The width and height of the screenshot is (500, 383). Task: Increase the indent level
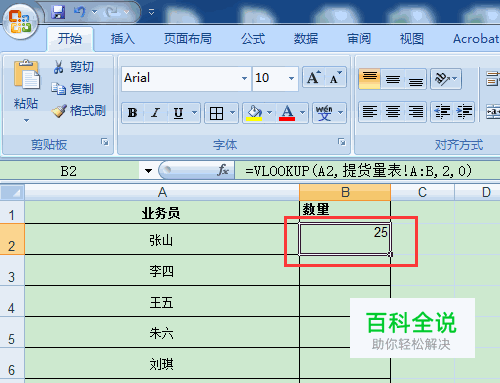pos(464,112)
